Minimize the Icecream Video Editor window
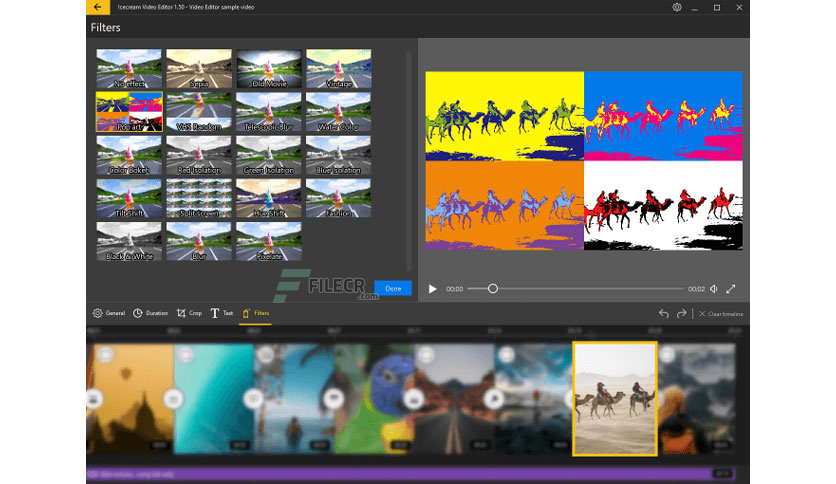Viewport: 836px width, 484px height. (x=695, y=7)
